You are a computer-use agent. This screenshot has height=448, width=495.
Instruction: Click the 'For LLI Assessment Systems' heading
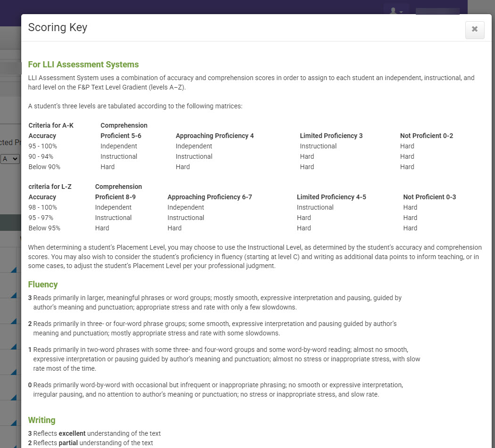click(x=83, y=64)
